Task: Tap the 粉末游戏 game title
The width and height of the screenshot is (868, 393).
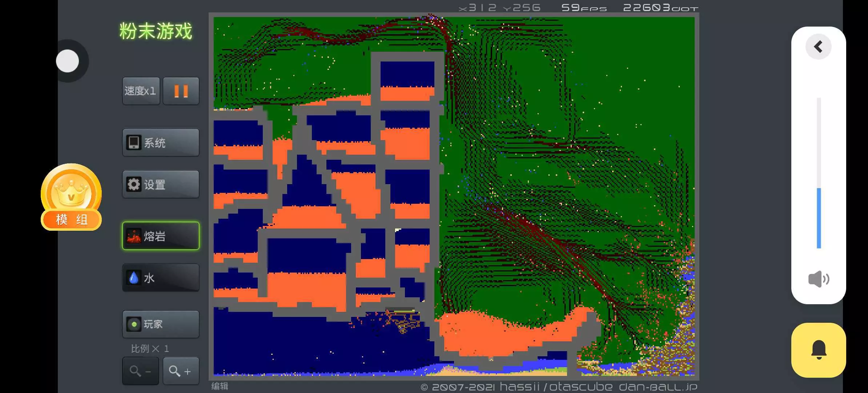Action: 156,31
